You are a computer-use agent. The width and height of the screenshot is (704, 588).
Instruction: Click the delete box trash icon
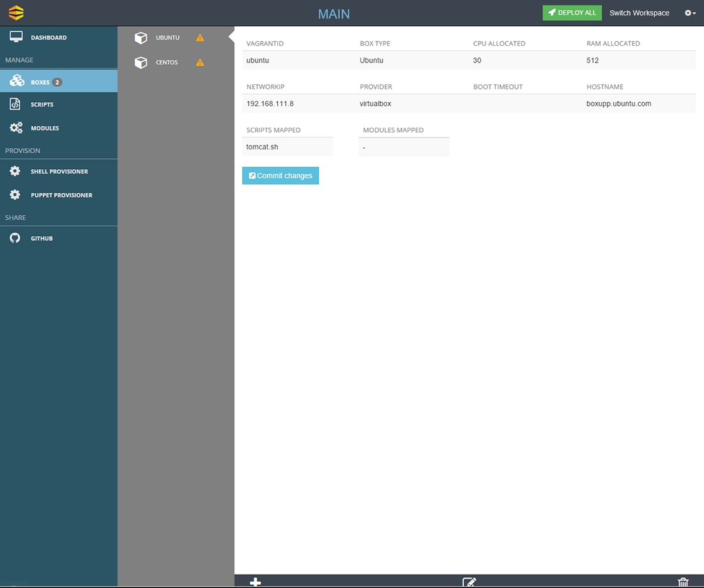[x=684, y=582]
